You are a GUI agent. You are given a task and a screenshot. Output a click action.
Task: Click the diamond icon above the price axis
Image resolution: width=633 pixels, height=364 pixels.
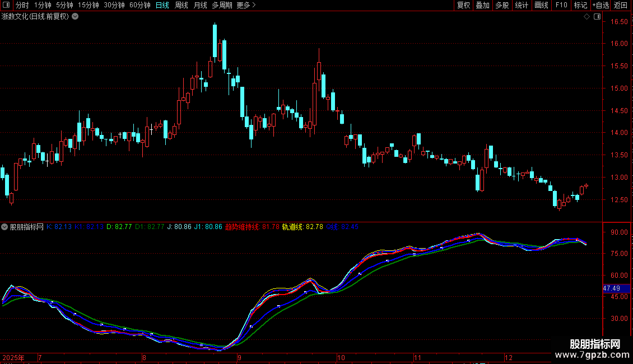[x=587, y=17]
